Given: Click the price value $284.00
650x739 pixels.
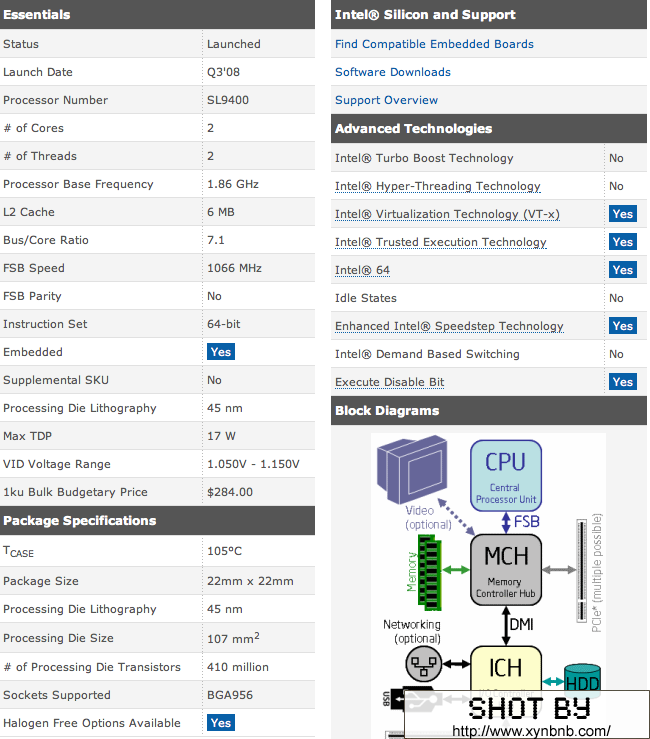Looking at the screenshot, I should (x=230, y=492).
